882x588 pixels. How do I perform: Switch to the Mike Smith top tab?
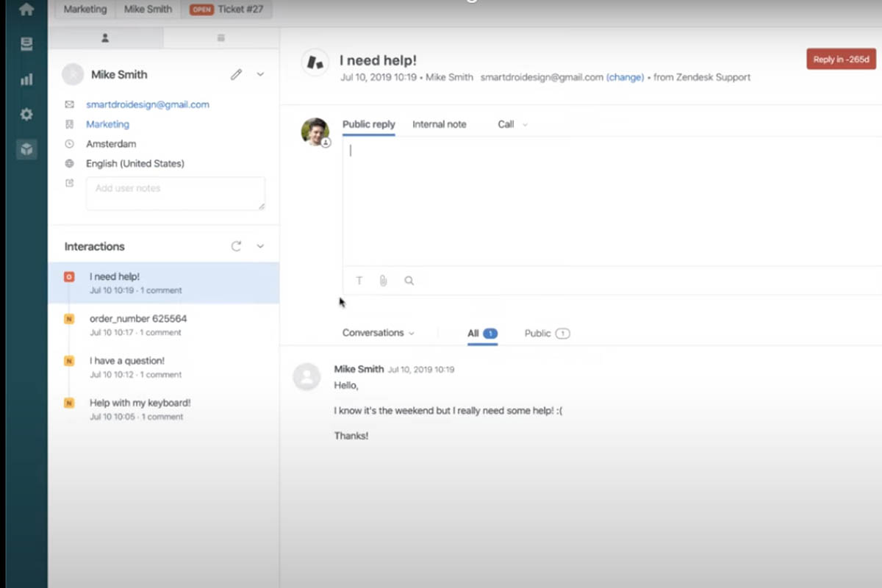[x=148, y=10]
